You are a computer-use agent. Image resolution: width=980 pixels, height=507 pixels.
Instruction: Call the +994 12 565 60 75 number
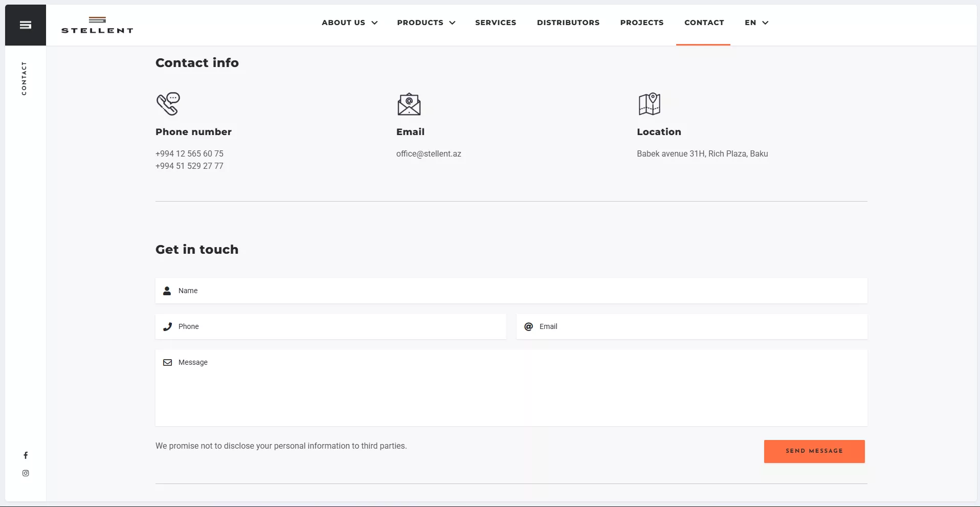point(189,154)
